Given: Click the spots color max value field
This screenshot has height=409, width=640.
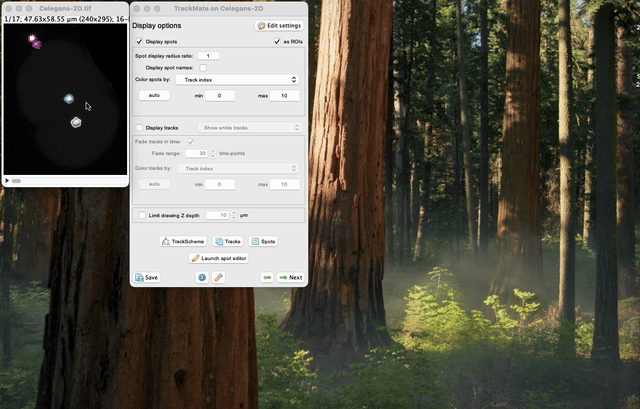Looking at the screenshot, I should [x=284, y=96].
